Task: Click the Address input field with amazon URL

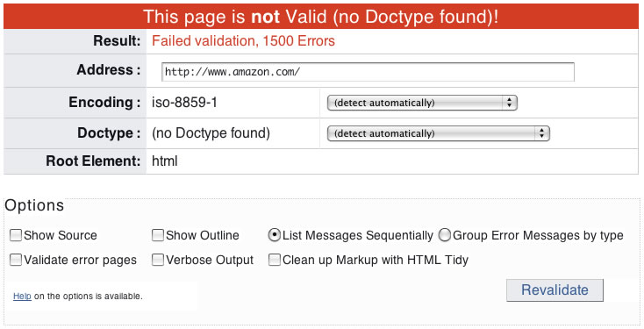Action: 368,72
